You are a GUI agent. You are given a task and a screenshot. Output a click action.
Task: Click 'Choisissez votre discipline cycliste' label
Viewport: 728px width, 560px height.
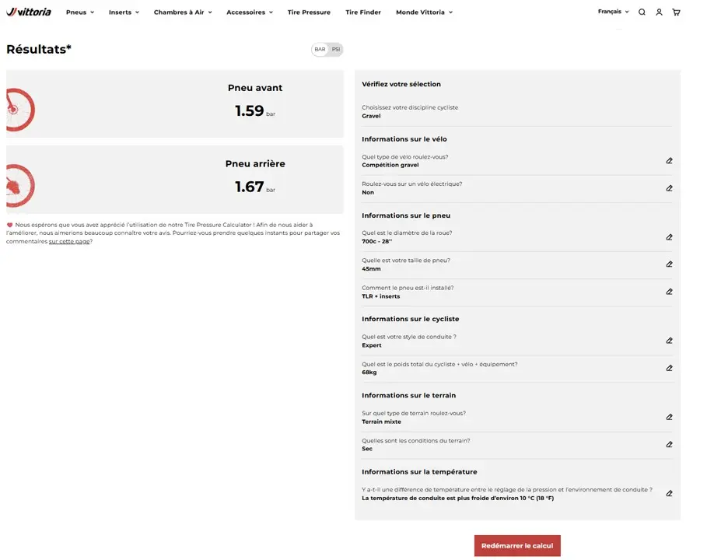tap(410, 107)
